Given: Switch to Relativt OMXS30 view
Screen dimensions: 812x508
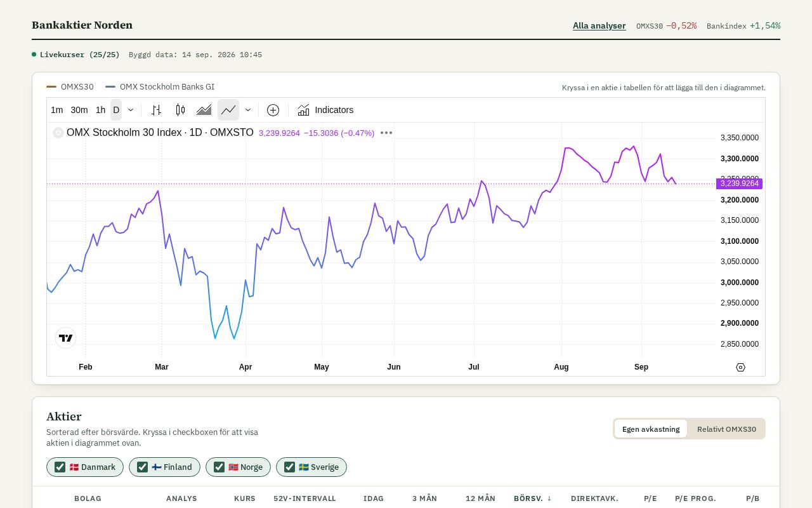Looking at the screenshot, I should [x=726, y=429].
